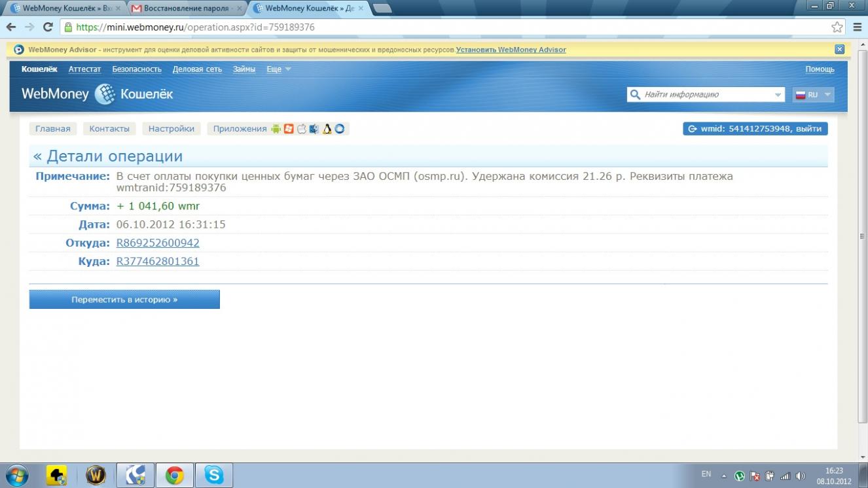Click the Android app icon
Image resolution: width=868 pixels, height=488 pixels.
click(276, 129)
